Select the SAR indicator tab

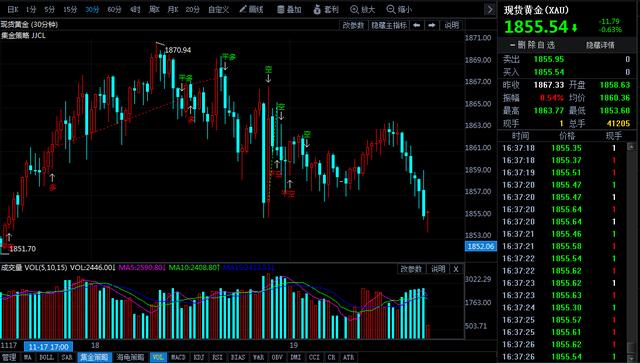pyautogui.click(x=67, y=357)
